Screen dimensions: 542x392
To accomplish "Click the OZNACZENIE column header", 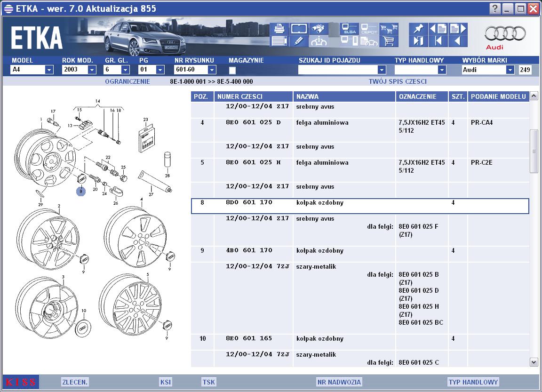I will click(x=422, y=96).
